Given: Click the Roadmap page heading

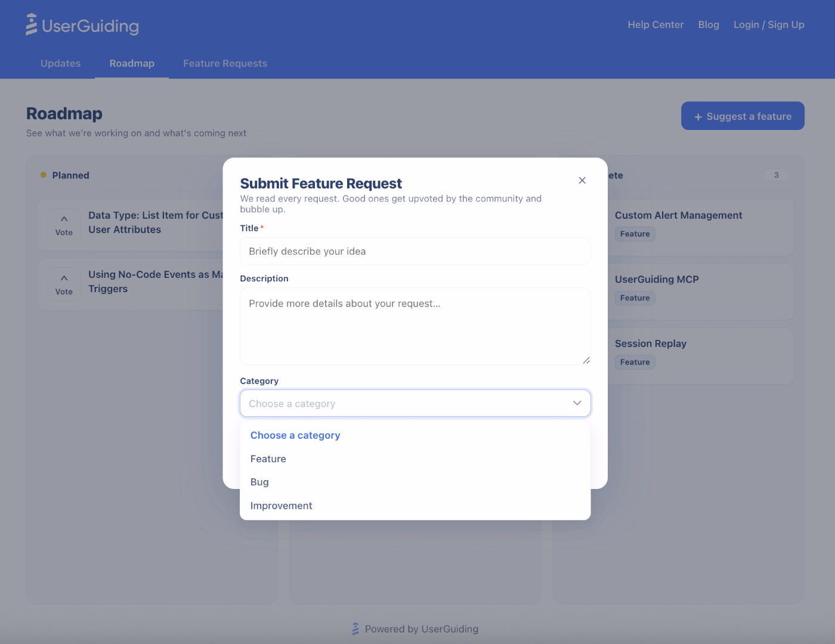Looking at the screenshot, I should pyautogui.click(x=64, y=113).
